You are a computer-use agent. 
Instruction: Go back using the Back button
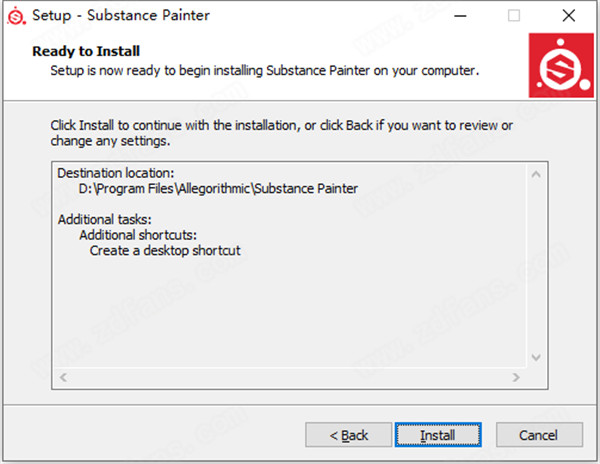tap(348, 435)
